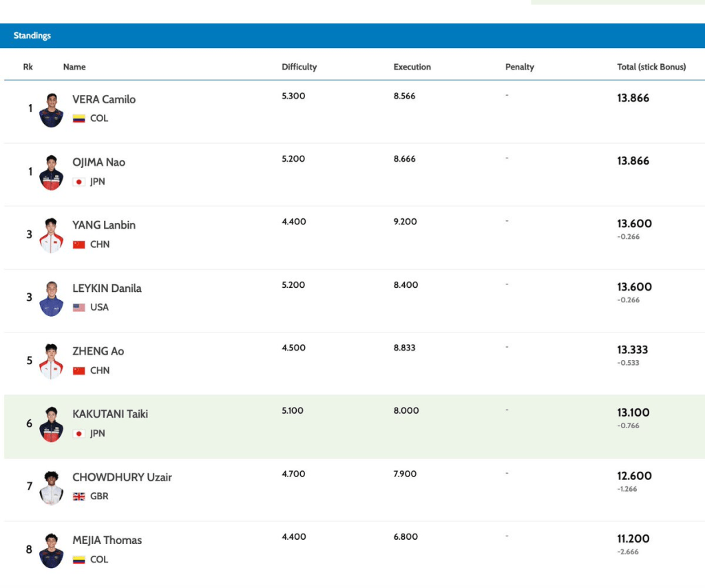
Task: Sort by Execution column header
Action: tap(412, 67)
